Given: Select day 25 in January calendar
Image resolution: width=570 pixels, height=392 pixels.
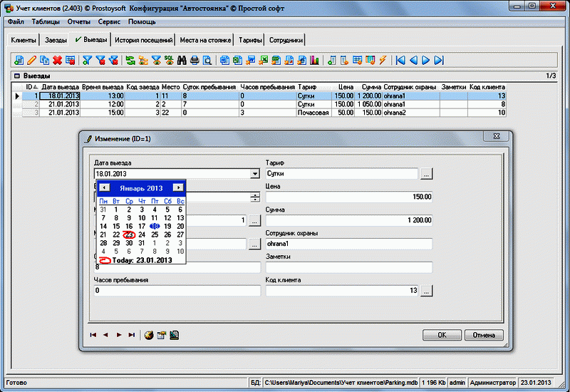Looking at the screenshot, I should pyautogui.click(x=155, y=235).
